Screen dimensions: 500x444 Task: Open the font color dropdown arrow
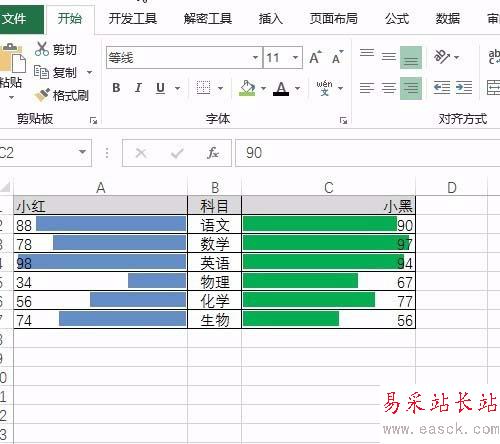(x=297, y=88)
